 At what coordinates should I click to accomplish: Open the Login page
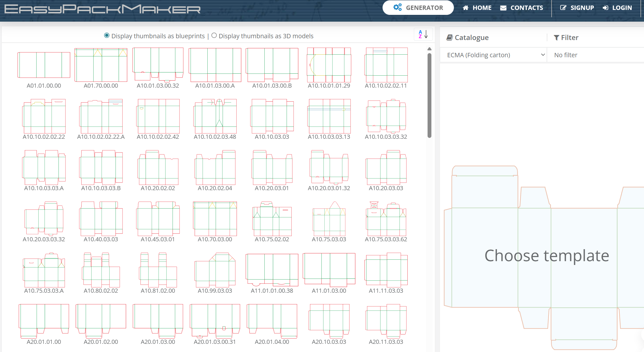617,8
